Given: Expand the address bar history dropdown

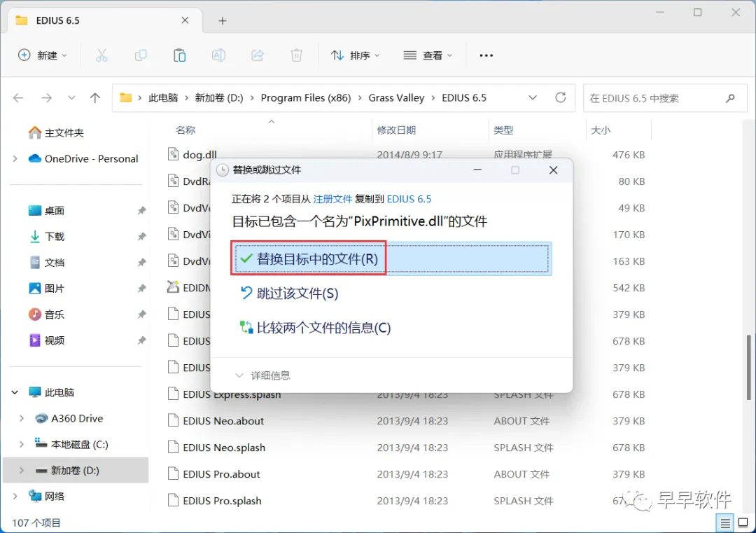Looking at the screenshot, I should (x=532, y=97).
